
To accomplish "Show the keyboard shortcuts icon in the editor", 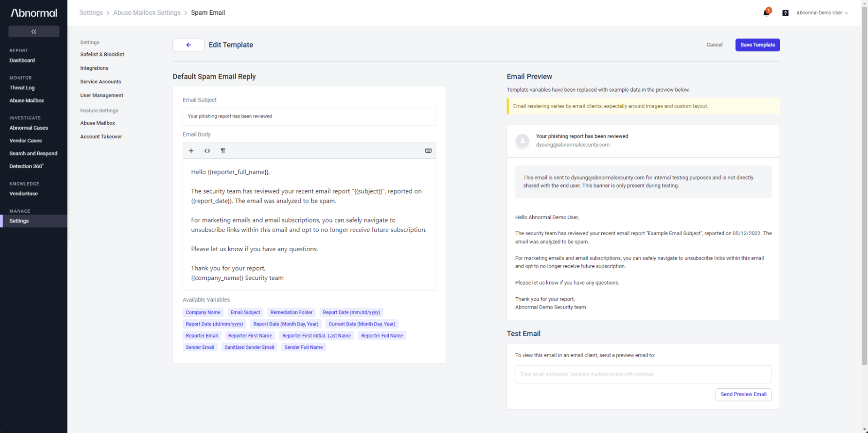I will coord(428,151).
